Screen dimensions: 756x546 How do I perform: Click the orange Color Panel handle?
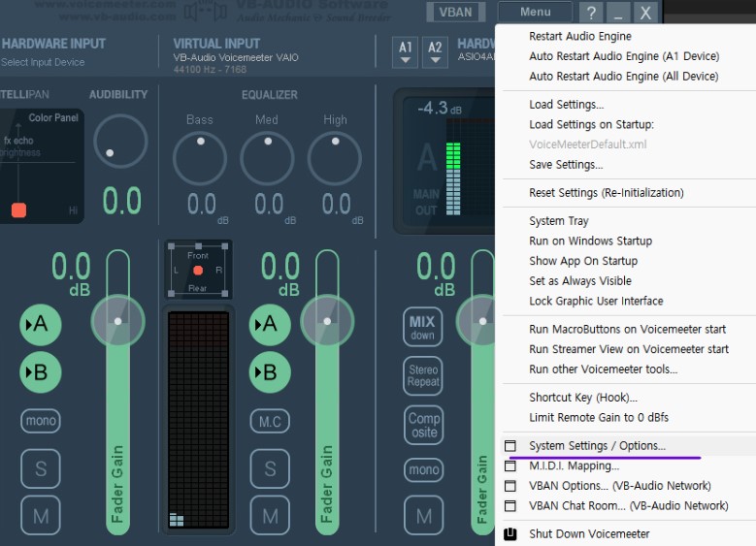pyautogui.click(x=18, y=210)
